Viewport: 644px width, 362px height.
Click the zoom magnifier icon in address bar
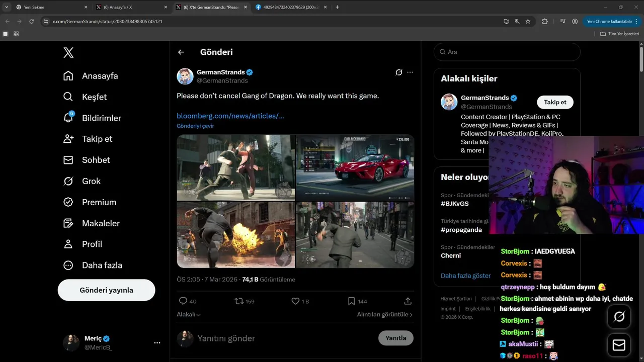click(x=517, y=22)
